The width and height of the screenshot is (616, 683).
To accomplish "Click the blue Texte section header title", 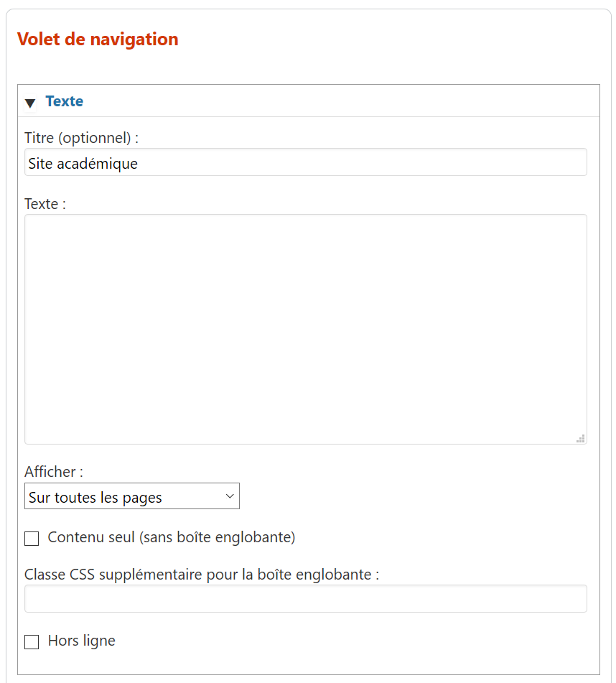I will (65, 101).
